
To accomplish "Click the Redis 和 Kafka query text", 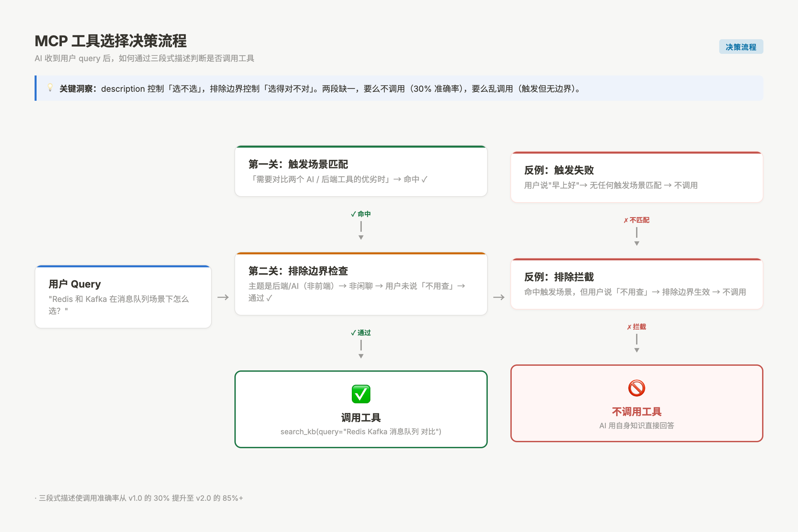I will tap(118, 305).
